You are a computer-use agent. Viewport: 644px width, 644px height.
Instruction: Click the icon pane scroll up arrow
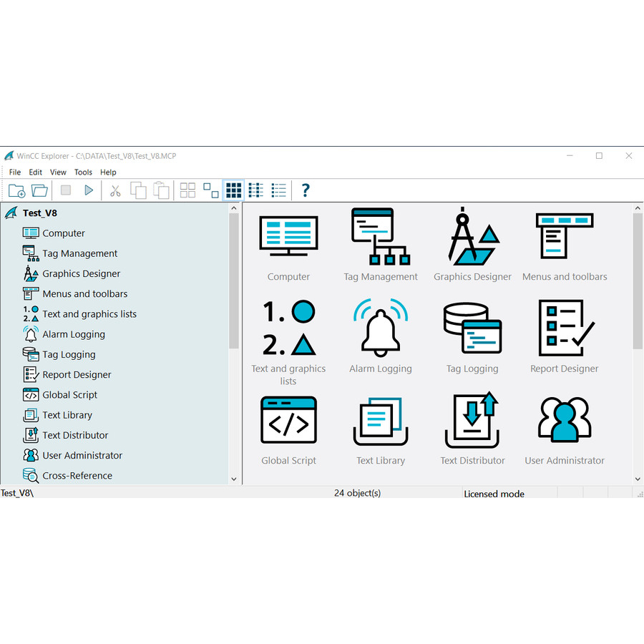[x=638, y=208]
